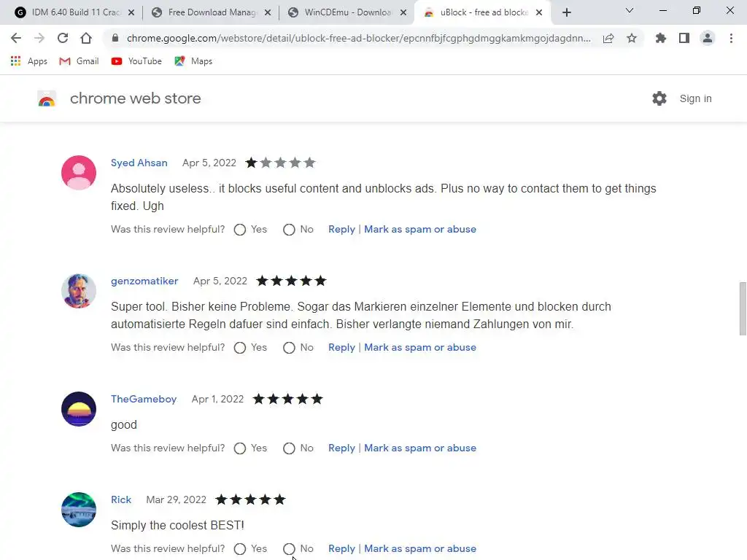Open genzomatiker's reviewer name link
Screen dimensions: 747x560
tap(144, 281)
